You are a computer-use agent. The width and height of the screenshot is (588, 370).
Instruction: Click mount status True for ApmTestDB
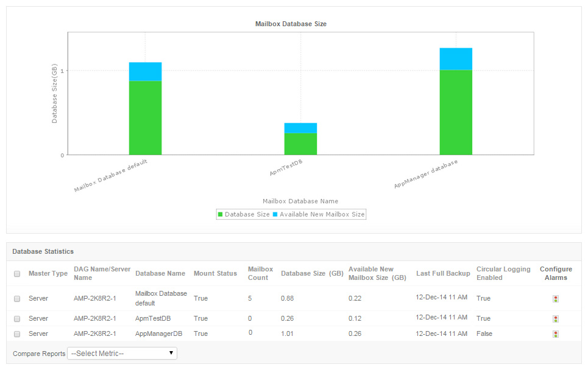pos(200,318)
